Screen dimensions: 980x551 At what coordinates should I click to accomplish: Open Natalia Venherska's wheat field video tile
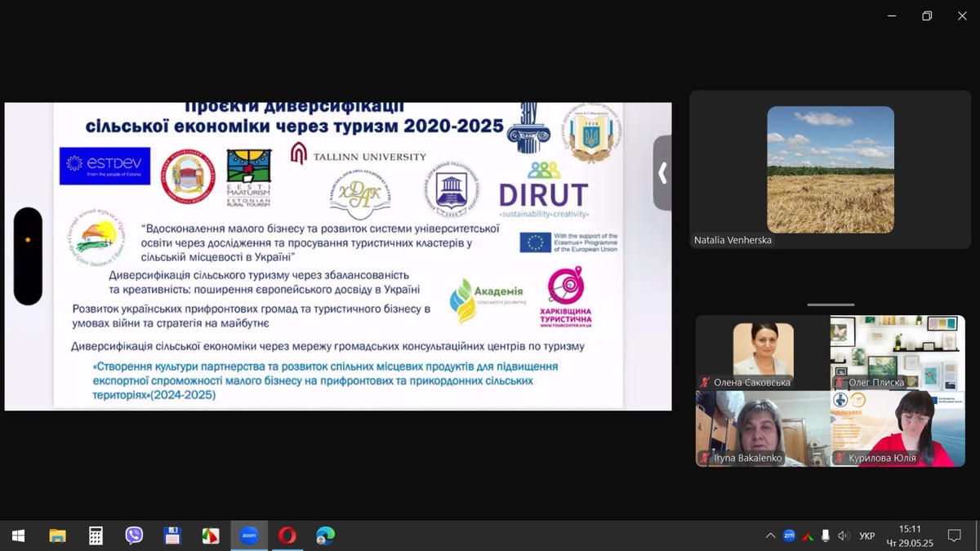[831, 170]
